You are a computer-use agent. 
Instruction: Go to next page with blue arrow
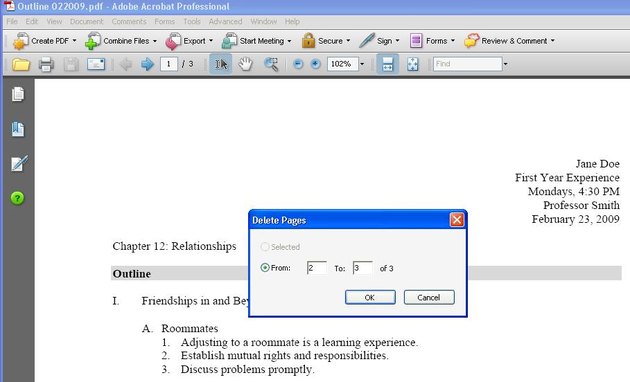(x=147, y=64)
